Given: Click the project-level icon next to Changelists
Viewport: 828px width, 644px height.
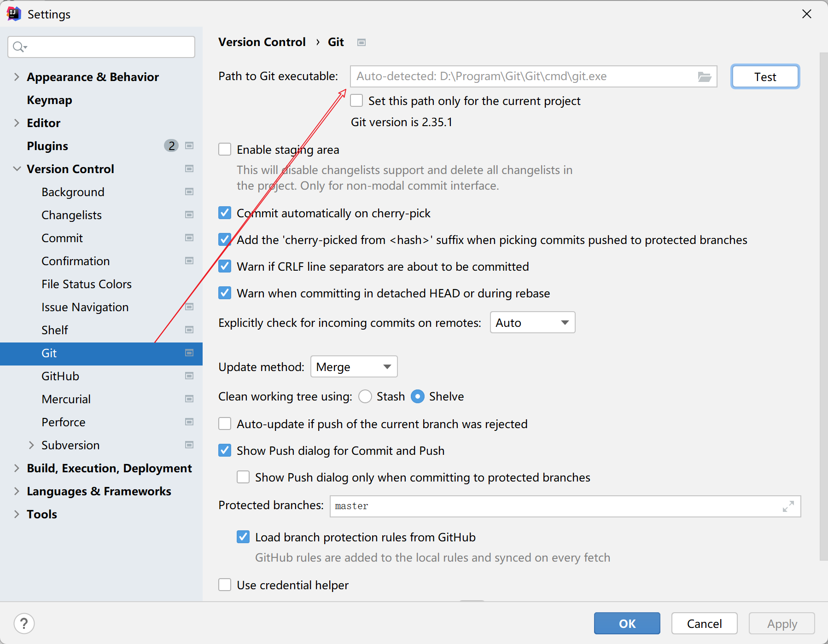Looking at the screenshot, I should 189,215.
